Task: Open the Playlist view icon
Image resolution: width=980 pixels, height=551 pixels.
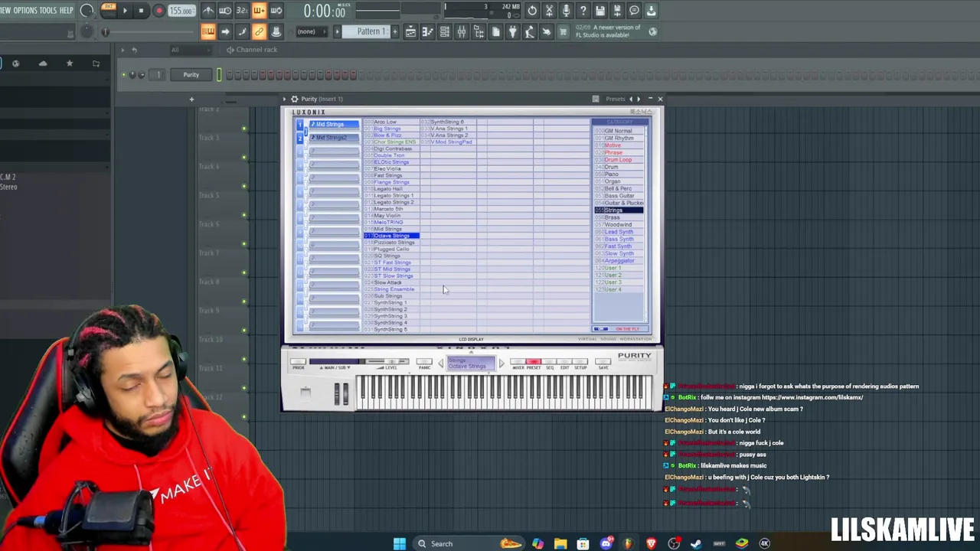Action: tap(410, 31)
